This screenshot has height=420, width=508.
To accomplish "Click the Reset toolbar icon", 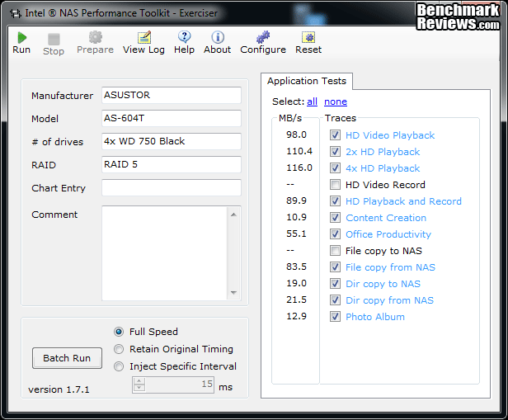I will point(308,37).
